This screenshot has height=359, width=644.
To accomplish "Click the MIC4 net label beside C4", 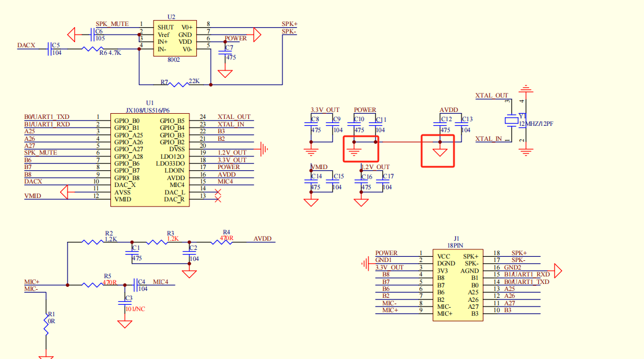I will coord(161,282).
